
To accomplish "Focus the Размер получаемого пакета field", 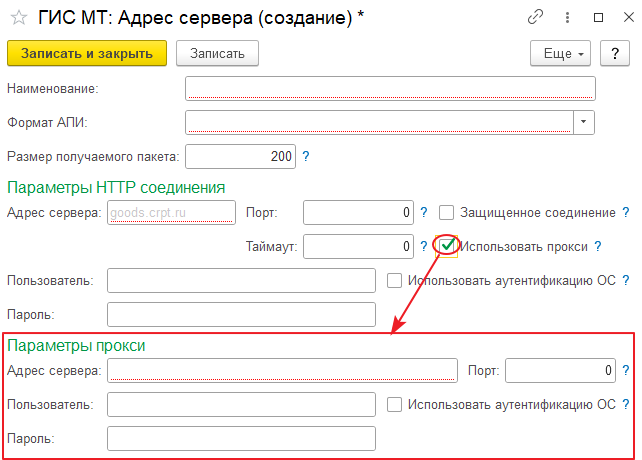I will [240, 156].
